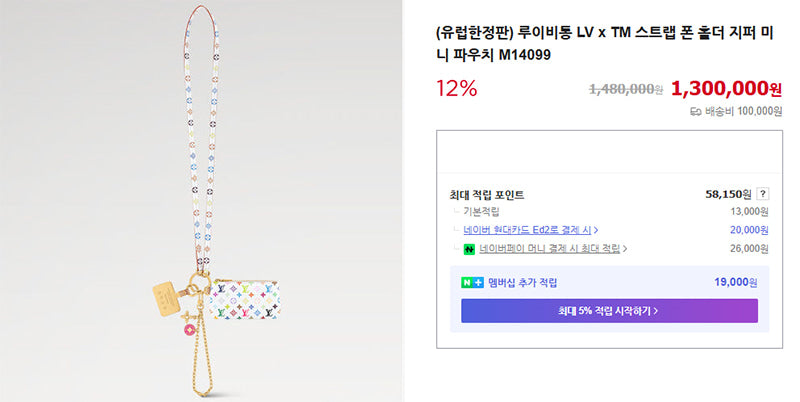Expand chevron after 네이버페이 머니 결제 시 최대 적립

pos(625,249)
